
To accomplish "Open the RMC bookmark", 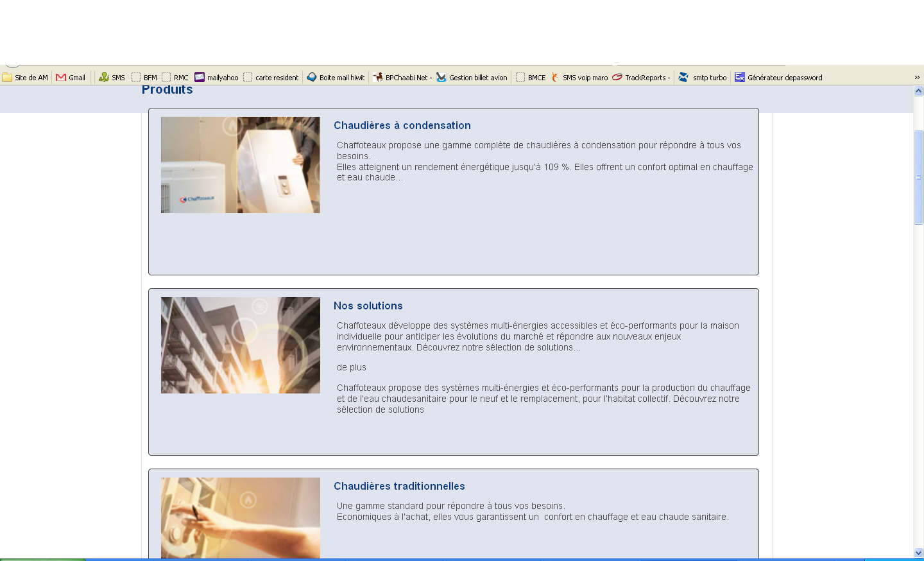I will [x=175, y=78].
